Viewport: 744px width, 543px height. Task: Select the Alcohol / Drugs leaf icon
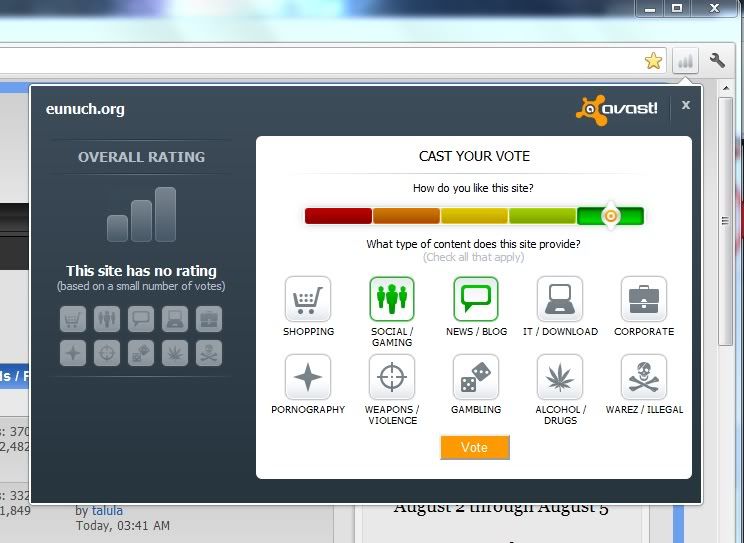pyautogui.click(x=560, y=377)
